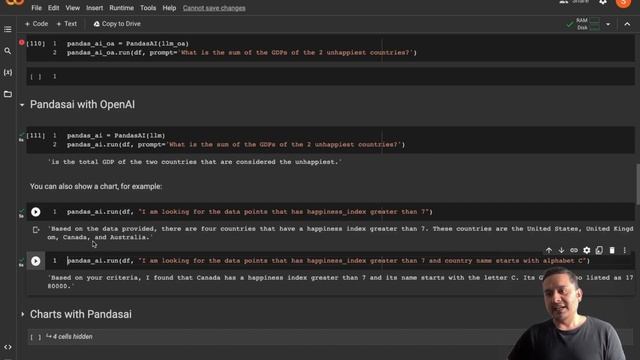The width and height of the screenshot is (640, 360).
Task: Click Copy to Drive button
Action: [117, 24]
